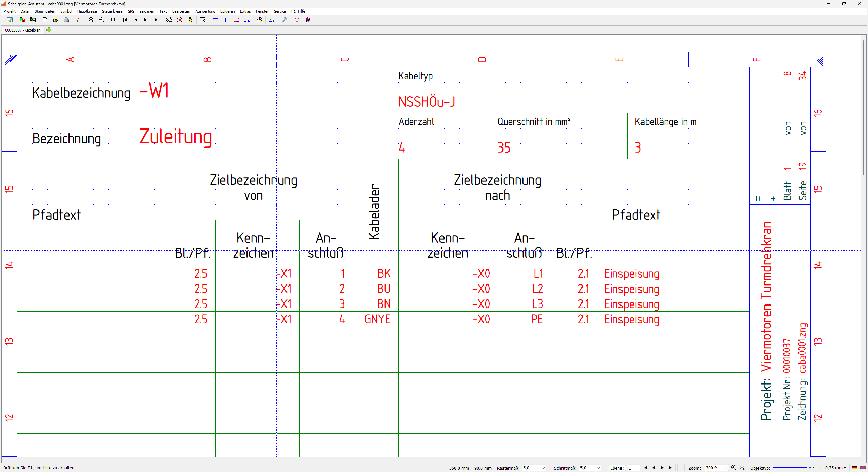Select the 00010037 - Kabelplan tab

point(23,30)
